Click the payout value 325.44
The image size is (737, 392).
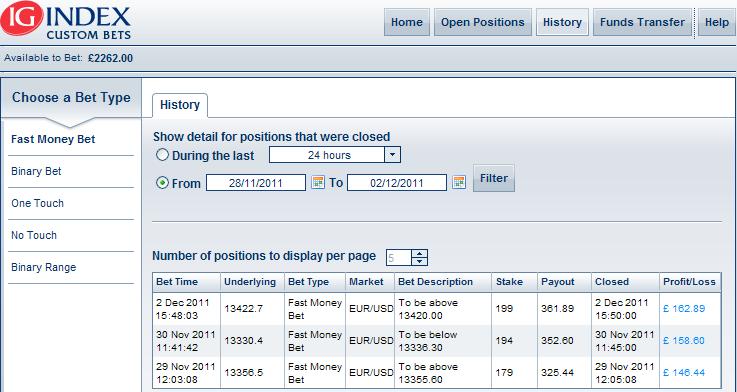557,373
